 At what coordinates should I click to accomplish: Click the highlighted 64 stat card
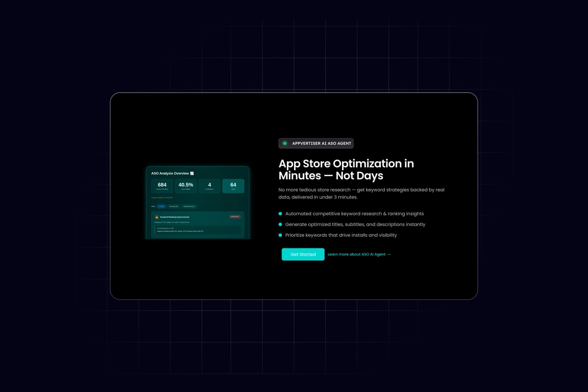click(233, 186)
